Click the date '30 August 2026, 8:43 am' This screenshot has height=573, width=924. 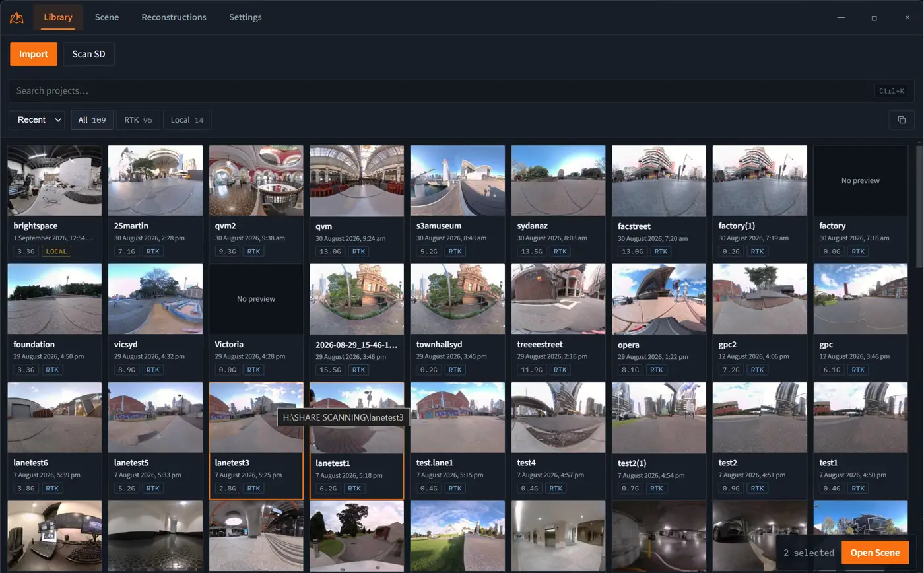(x=451, y=238)
